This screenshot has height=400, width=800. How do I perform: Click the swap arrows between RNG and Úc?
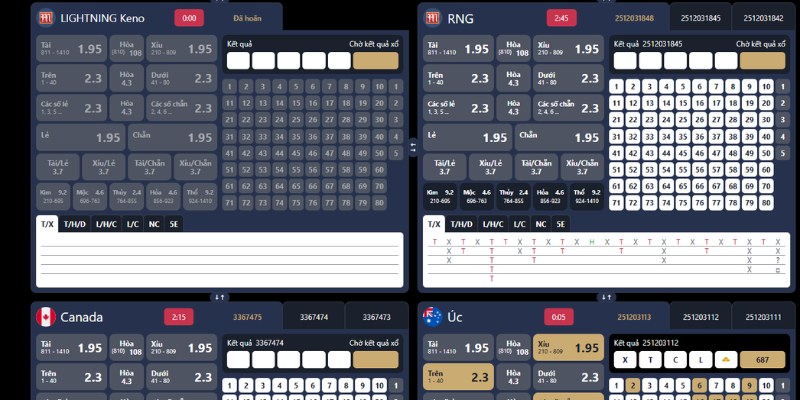[x=606, y=296]
